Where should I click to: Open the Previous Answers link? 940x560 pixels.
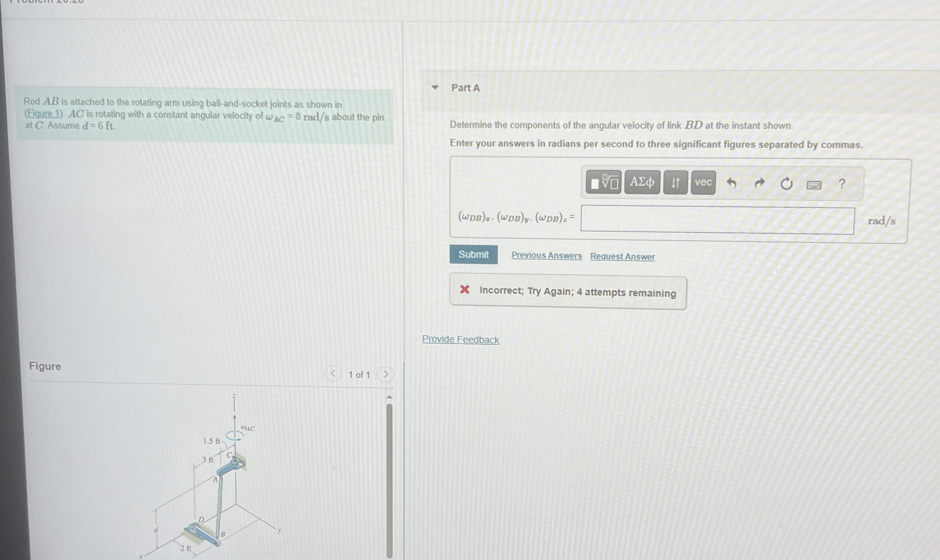(546, 256)
